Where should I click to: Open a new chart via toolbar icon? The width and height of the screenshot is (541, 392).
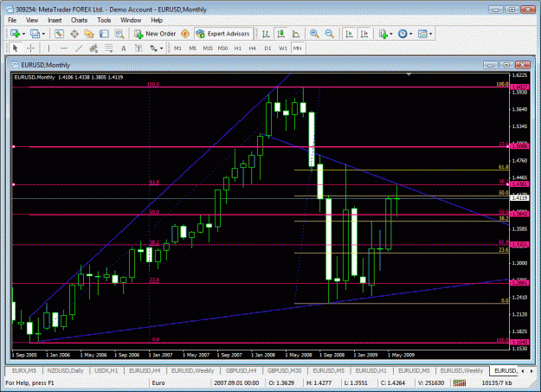point(15,34)
